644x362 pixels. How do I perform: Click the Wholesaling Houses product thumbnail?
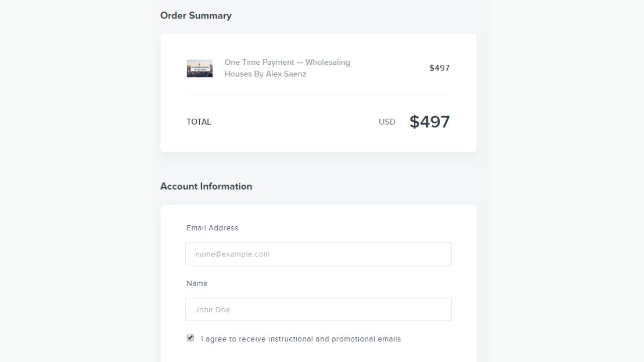pos(200,68)
